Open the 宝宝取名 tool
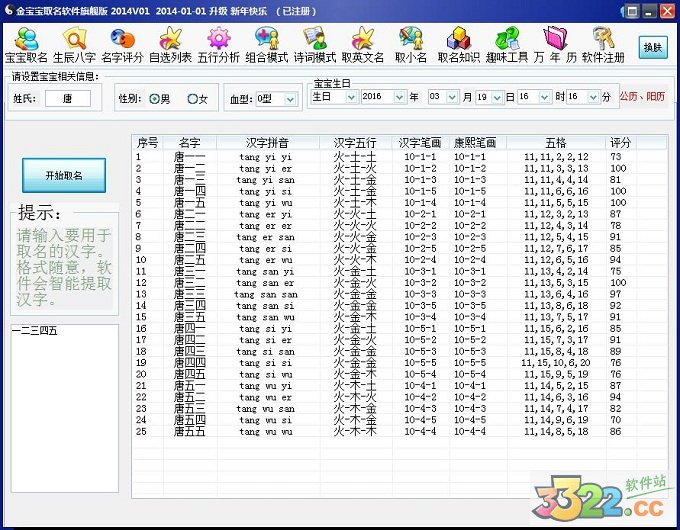This screenshot has width=680, height=530. 26,45
